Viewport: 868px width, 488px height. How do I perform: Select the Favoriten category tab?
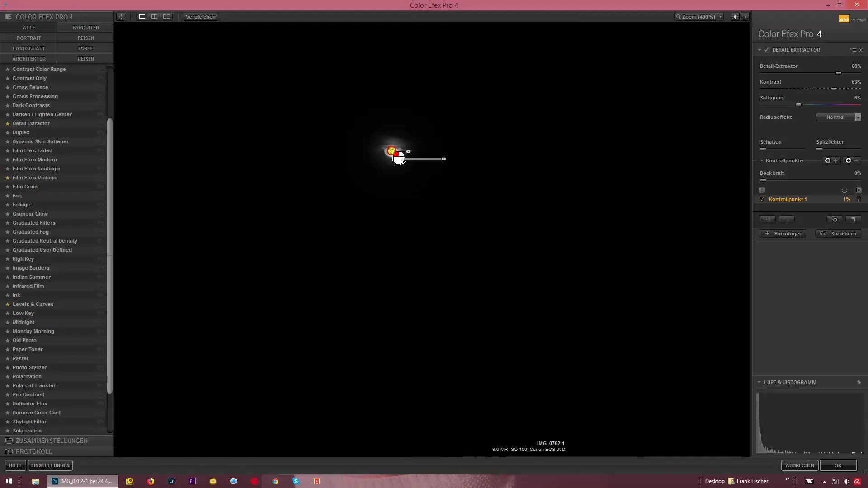(x=85, y=28)
